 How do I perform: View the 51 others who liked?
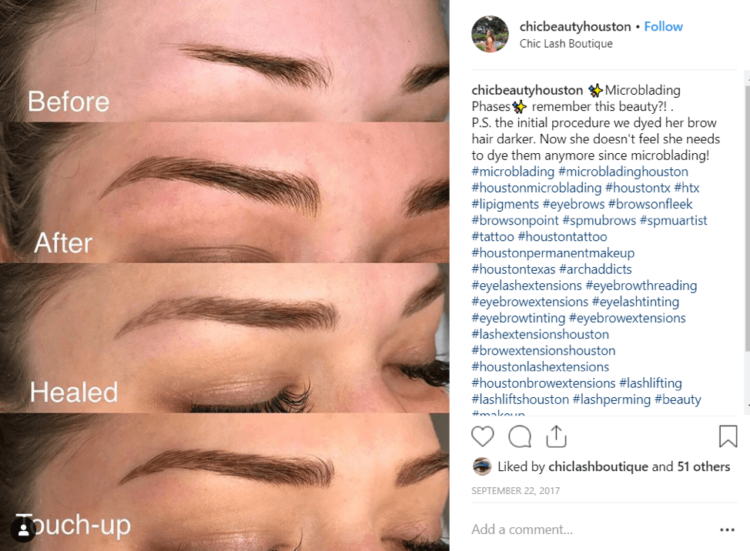point(704,466)
